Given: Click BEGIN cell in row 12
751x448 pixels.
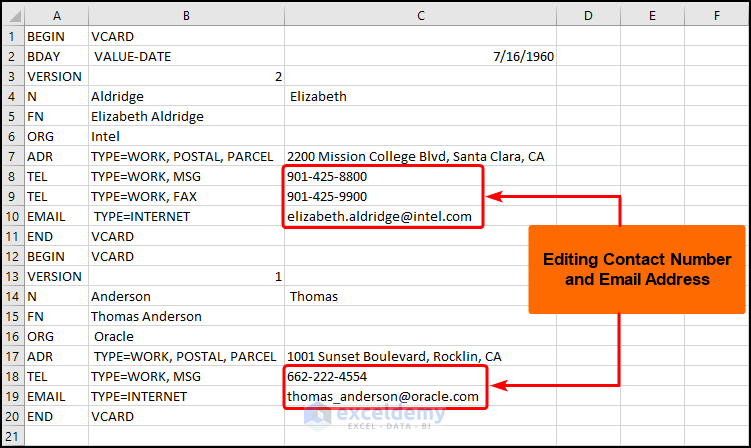Looking at the screenshot, I should point(57,256).
